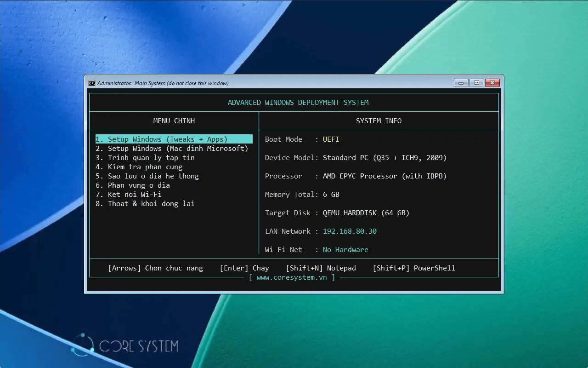
Task: Select Thoat & khoi dong lai
Action: (x=145, y=203)
